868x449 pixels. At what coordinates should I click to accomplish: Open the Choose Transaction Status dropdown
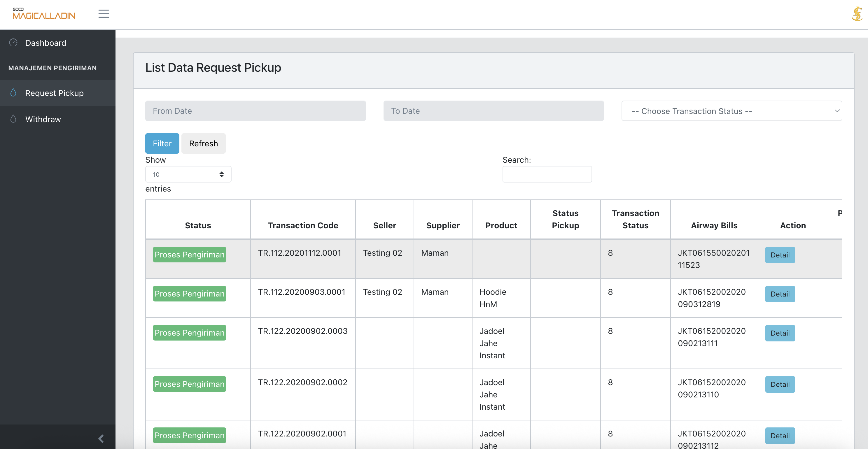tap(731, 111)
